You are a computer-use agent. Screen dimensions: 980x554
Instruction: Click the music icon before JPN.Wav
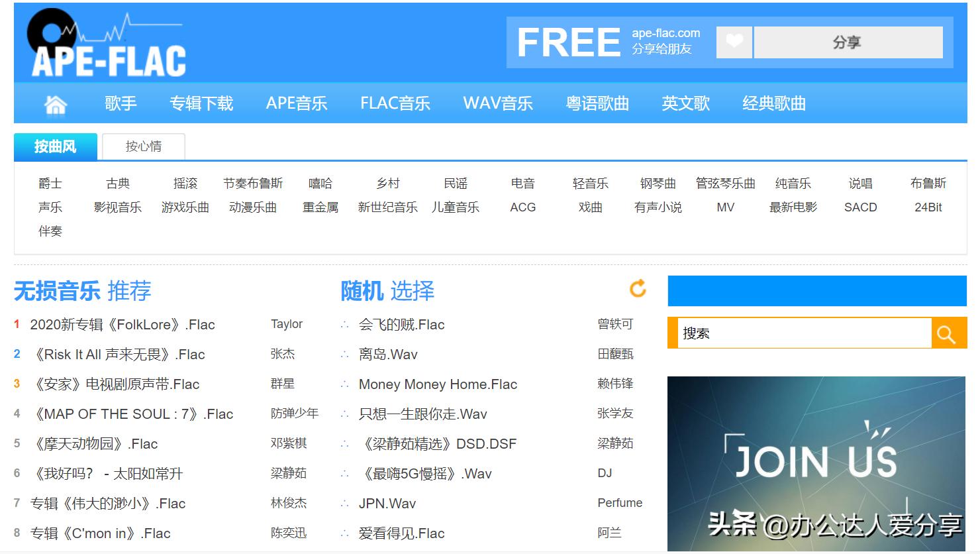point(344,503)
